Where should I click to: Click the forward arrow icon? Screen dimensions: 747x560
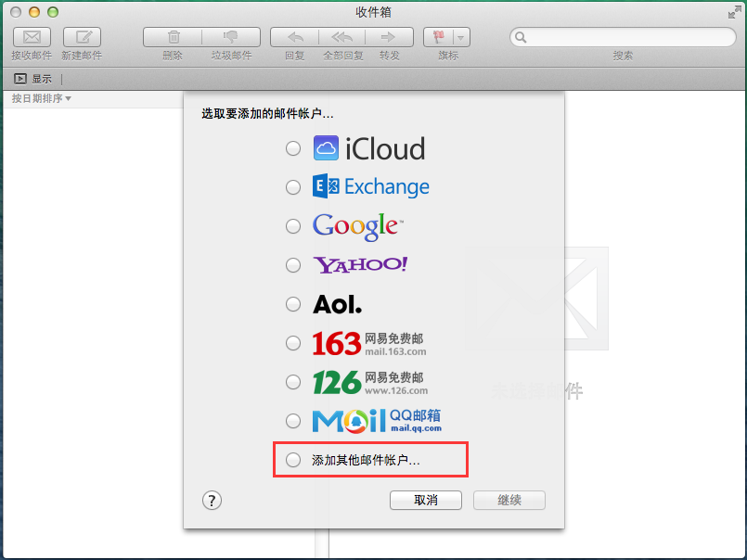pyautogui.click(x=390, y=37)
